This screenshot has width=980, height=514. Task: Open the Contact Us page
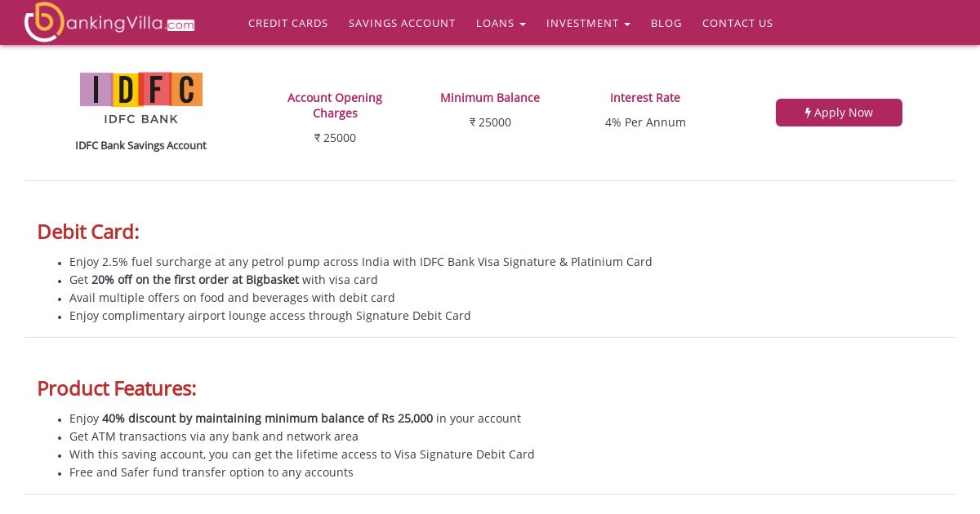coord(737,23)
